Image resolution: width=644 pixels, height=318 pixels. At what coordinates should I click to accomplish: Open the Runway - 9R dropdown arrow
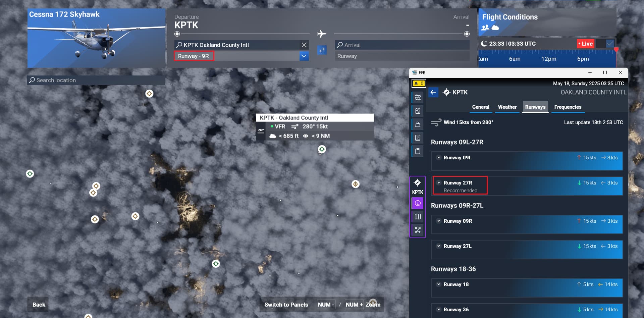pyautogui.click(x=304, y=56)
